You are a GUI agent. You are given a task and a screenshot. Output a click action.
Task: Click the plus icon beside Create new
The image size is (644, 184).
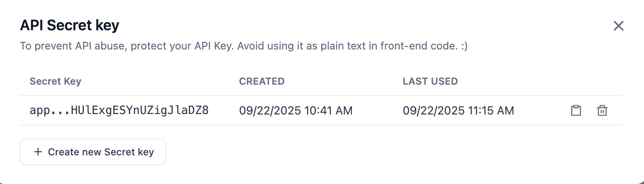click(38, 152)
